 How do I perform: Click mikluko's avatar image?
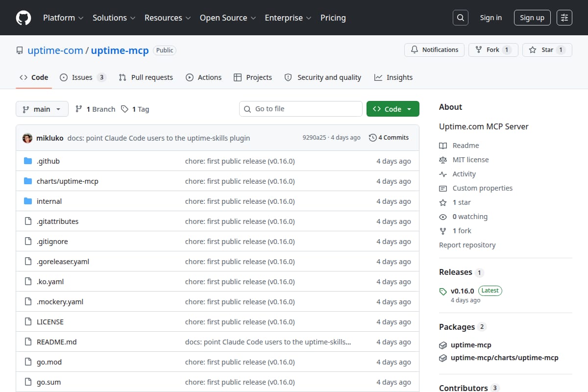27,138
